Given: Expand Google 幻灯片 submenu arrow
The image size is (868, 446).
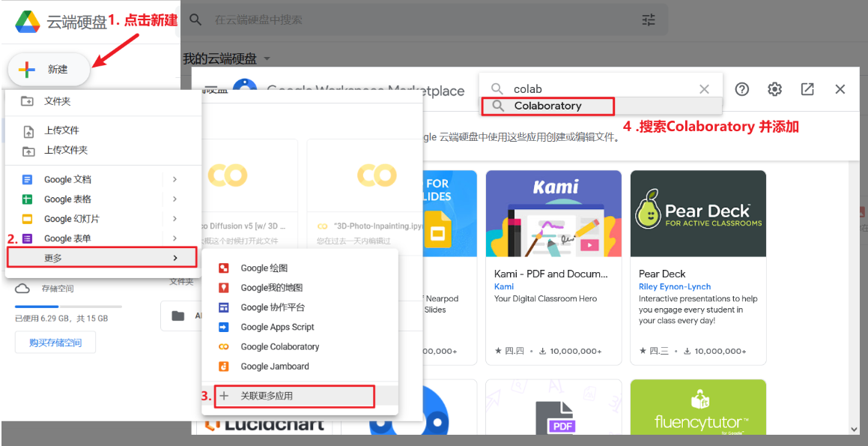Looking at the screenshot, I should click(x=174, y=219).
